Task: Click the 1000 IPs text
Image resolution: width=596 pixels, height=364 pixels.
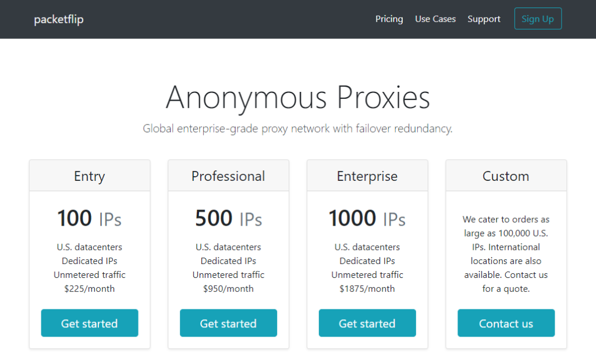Action: 367,219
